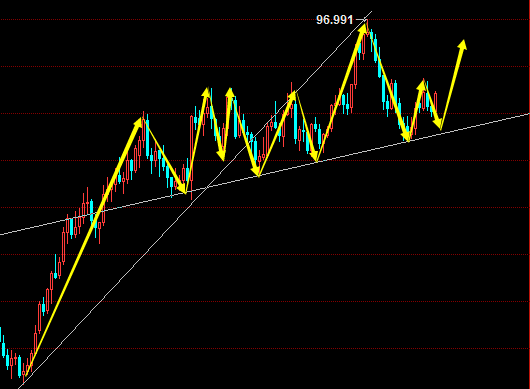Click the 96.991 price high label
The image size is (530, 389).
click(334, 20)
